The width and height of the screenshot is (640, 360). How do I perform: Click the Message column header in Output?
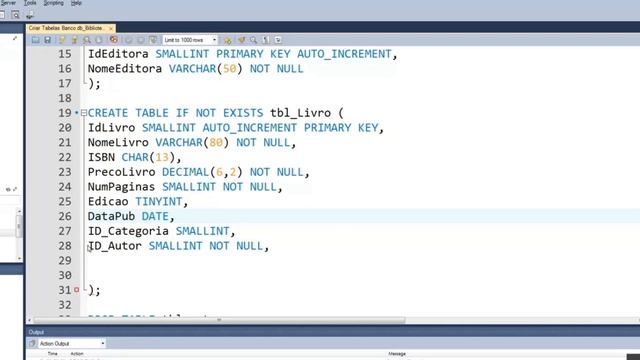(397, 354)
